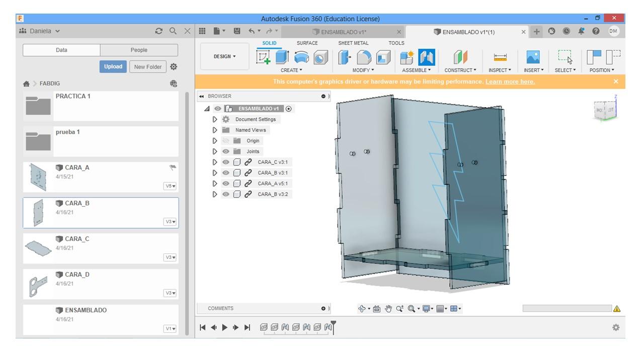This screenshot has height=362, width=644.
Task: Click the Pan hand icon
Action: click(388, 309)
